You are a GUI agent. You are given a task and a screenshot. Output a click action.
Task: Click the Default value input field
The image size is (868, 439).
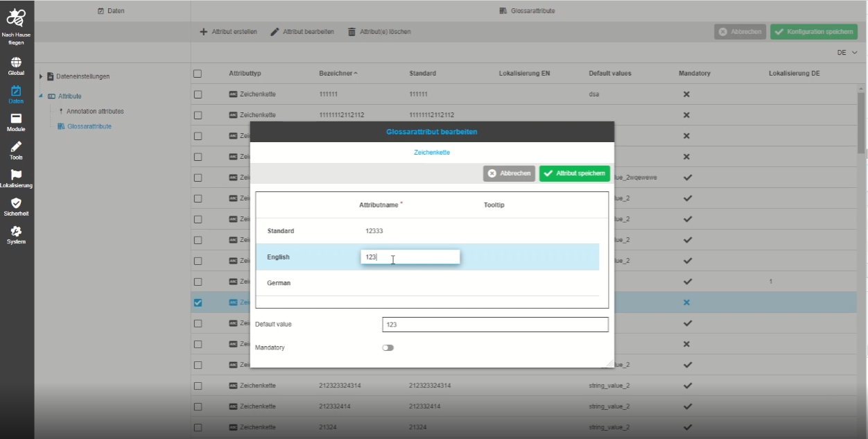pos(495,325)
